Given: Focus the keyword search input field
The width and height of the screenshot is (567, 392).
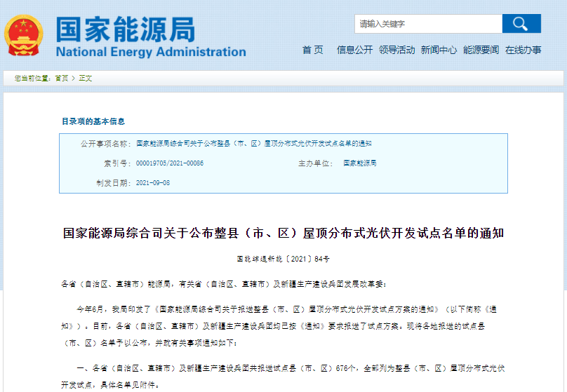Looking at the screenshot, I should point(428,24).
